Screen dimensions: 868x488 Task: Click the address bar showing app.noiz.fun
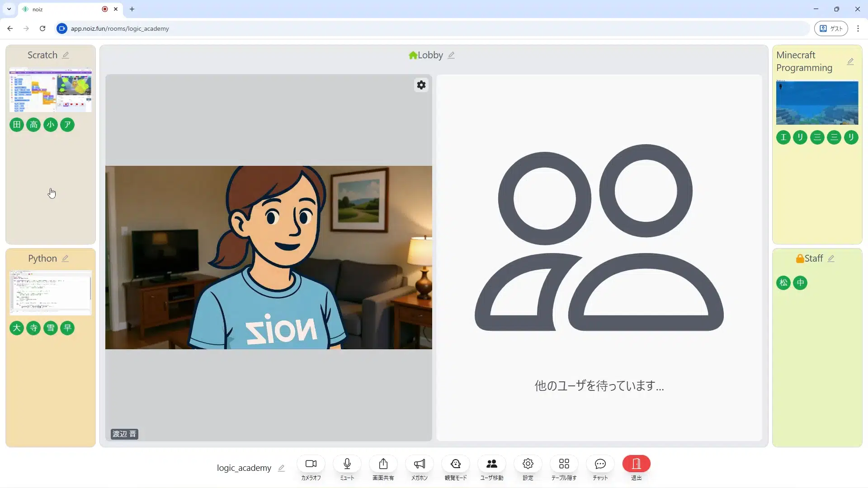[120, 28]
